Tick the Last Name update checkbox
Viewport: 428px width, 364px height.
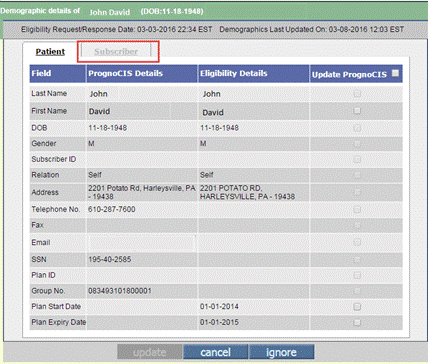coord(357,94)
